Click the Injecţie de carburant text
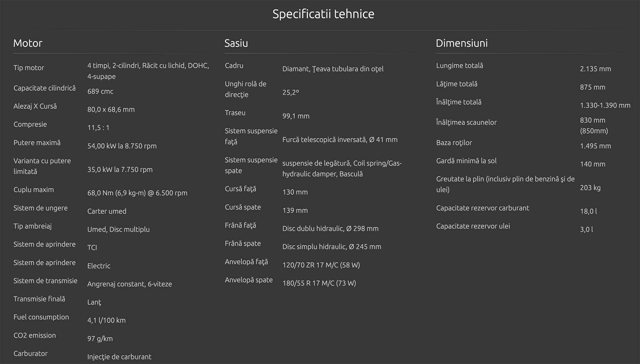The height and width of the screenshot is (364, 640). tap(119, 357)
